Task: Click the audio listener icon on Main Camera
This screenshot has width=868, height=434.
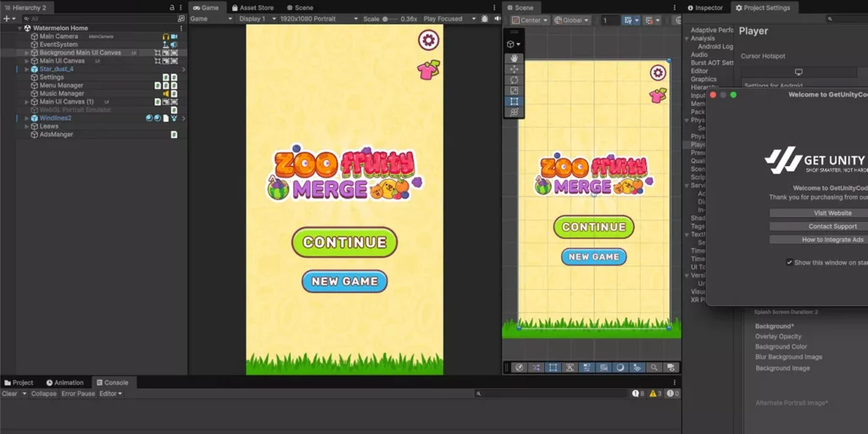Action: click(165, 36)
